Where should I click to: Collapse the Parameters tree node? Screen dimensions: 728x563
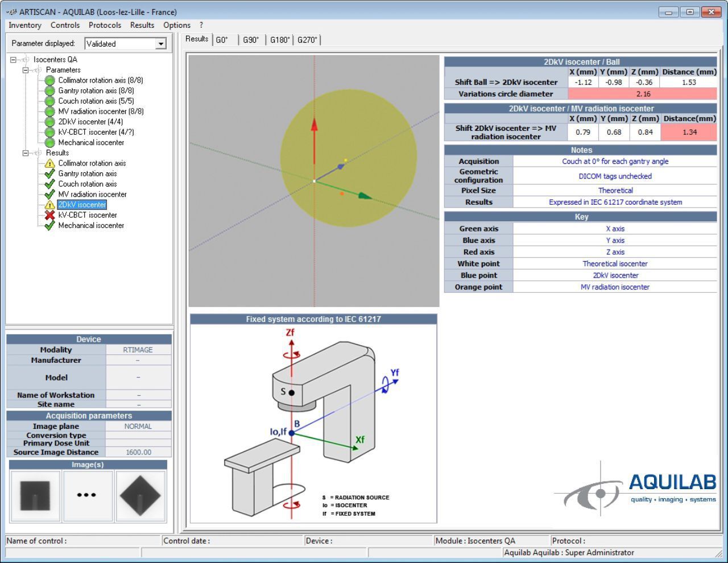pyautogui.click(x=26, y=70)
